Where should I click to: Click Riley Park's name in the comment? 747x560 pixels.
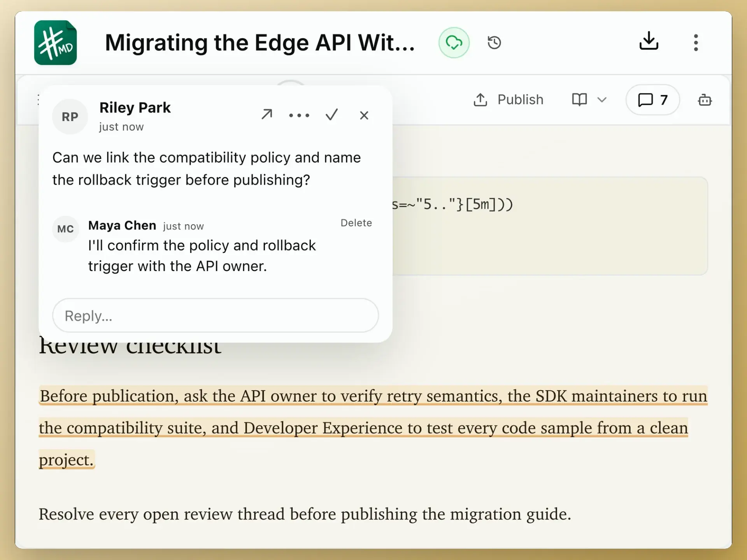[135, 108]
